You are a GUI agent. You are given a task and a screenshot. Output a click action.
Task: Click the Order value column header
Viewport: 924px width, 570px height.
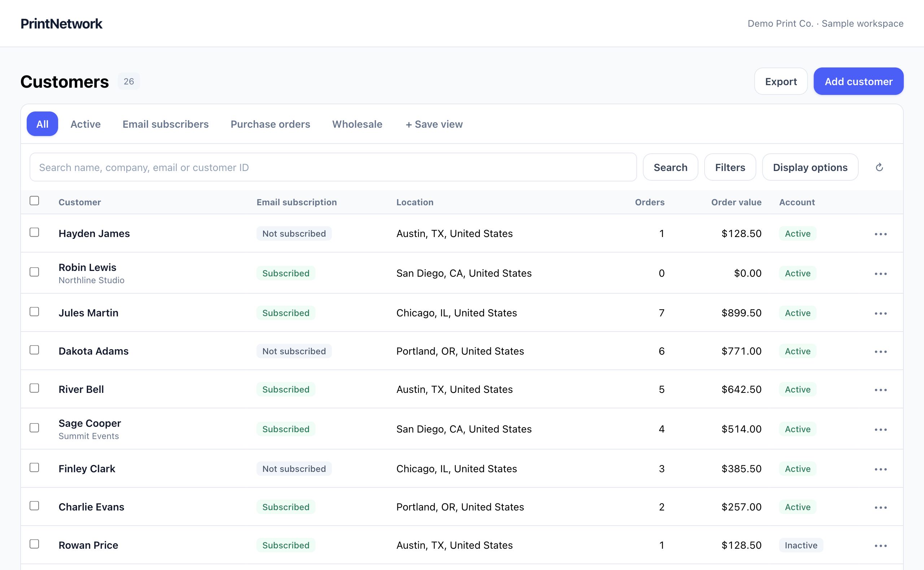tap(736, 202)
